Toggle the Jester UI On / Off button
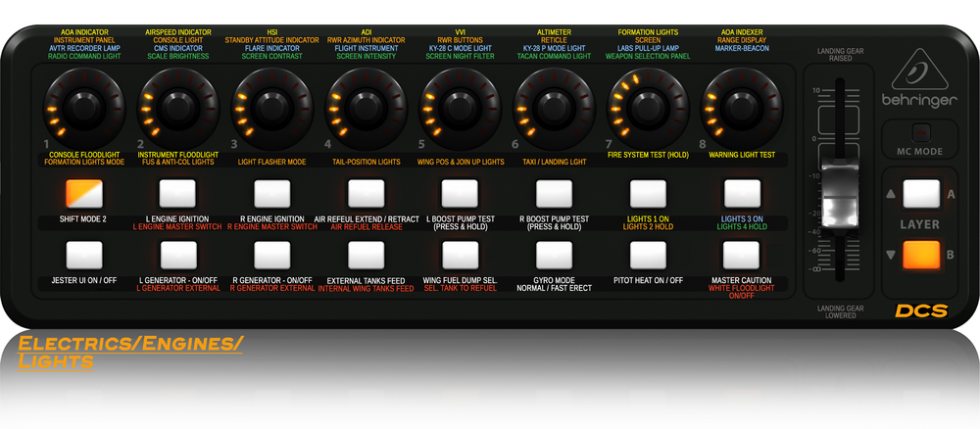This screenshot has height=429, width=980. point(83,255)
